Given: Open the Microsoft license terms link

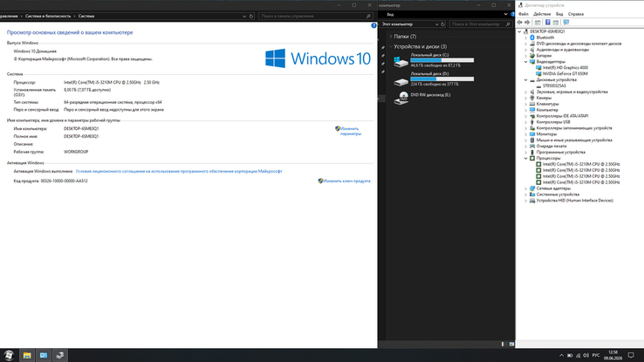Looking at the screenshot, I should [179, 171].
